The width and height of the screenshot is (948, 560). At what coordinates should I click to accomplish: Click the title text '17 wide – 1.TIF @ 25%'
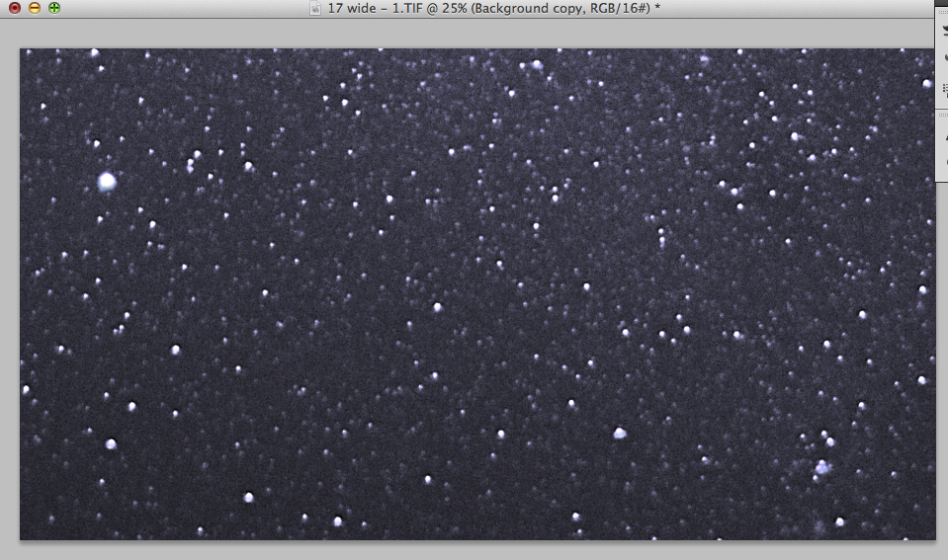coord(397,8)
